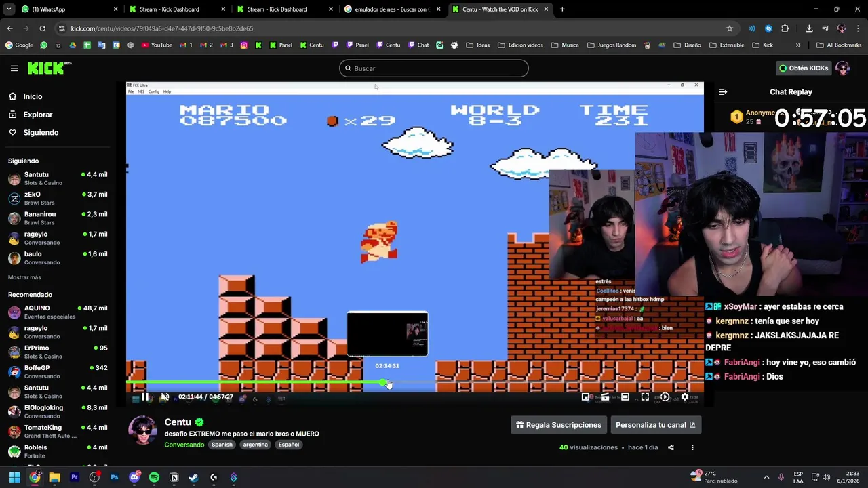
Task: Open playback speed control icon
Action: click(665, 397)
